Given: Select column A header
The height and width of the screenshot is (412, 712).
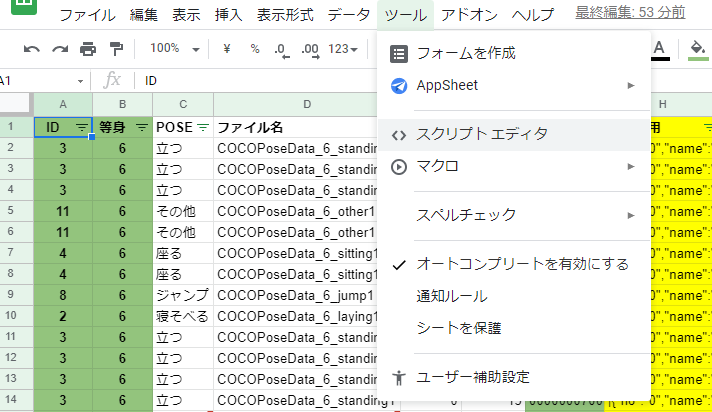Looking at the screenshot, I should click(x=63, y=104).
